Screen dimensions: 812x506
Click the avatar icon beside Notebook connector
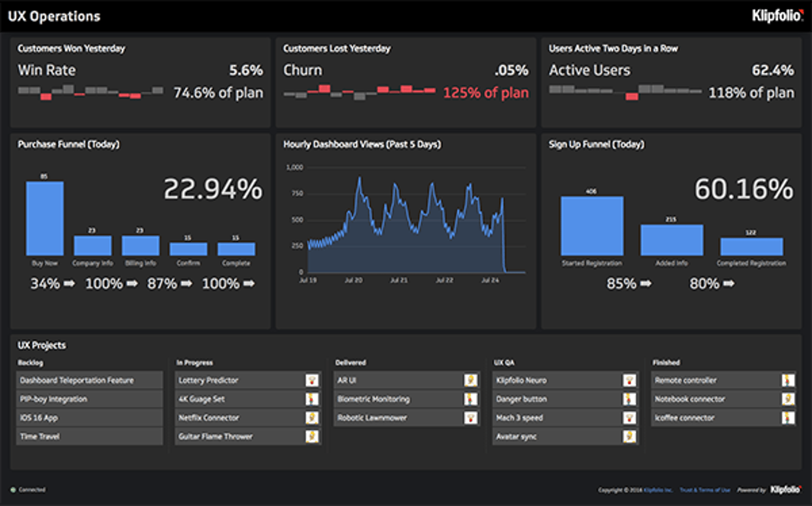(788, 399)
